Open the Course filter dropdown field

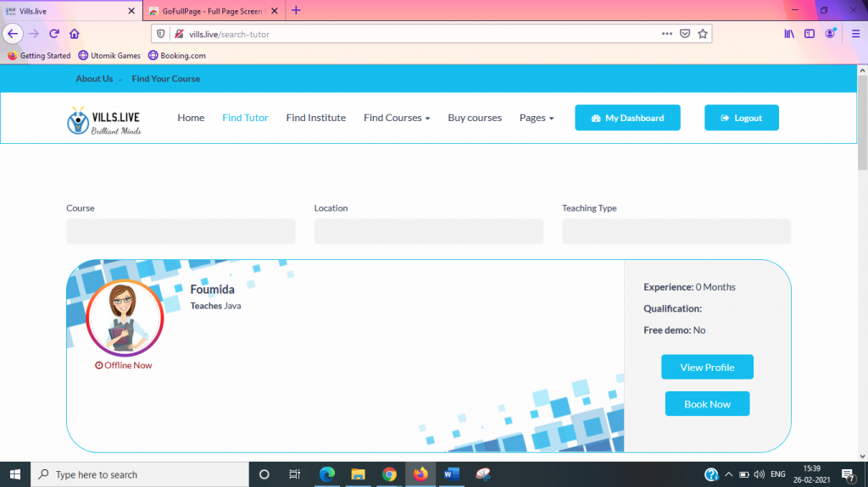click(181, 231)
